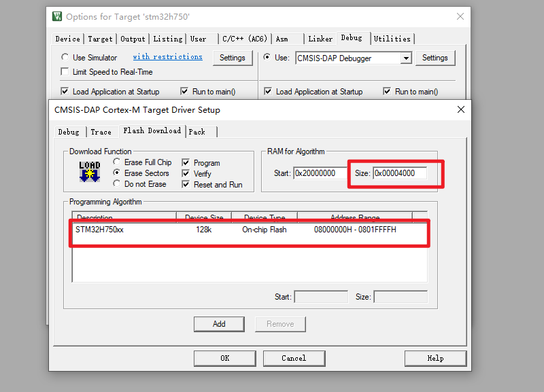Expand the CMSIS-DAP Debugger dropdown
The width and height of the screenshot is (544, 392).
click(x=406, y=58)
